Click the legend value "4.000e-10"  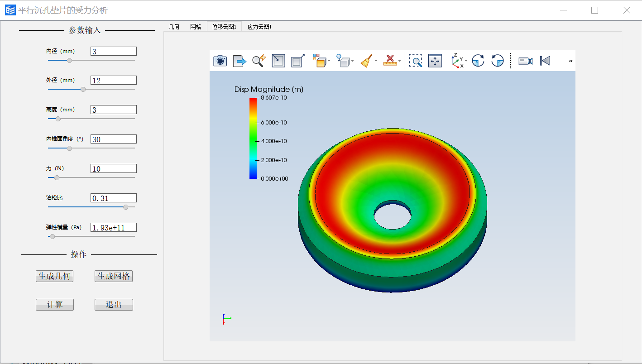coord(274,141)
